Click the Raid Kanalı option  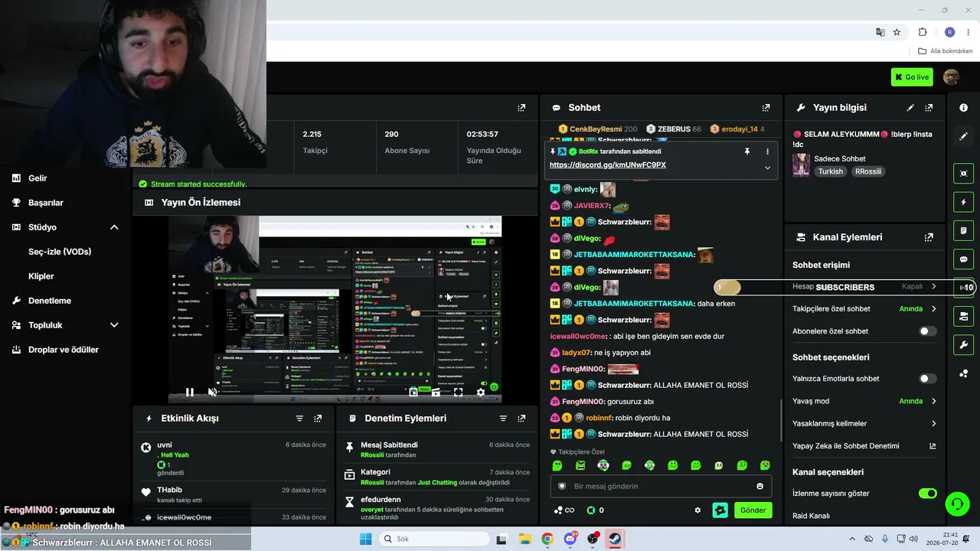[x=811, y=516]
